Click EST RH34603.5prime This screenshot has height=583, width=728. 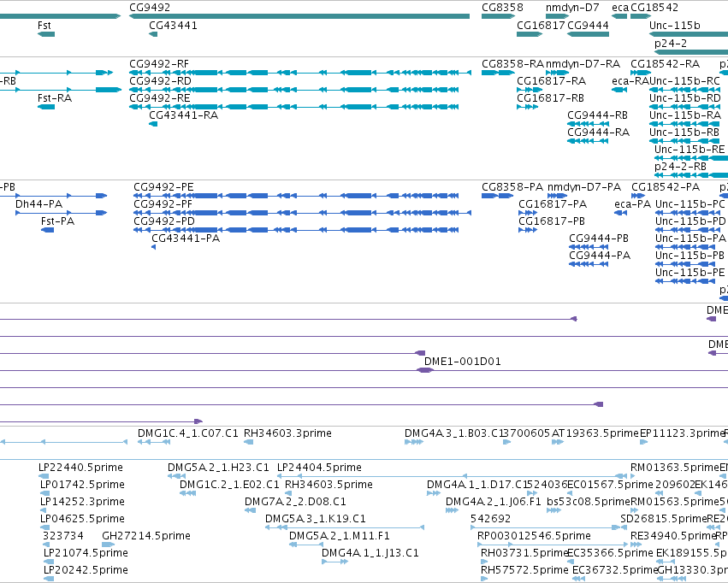[x=328, y=485]
